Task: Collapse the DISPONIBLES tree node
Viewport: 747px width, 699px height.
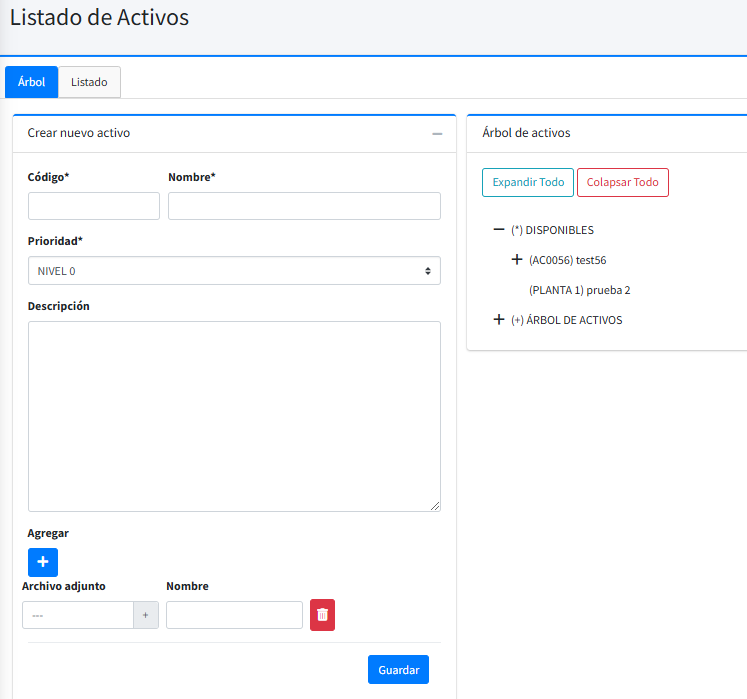Action: 499,230
